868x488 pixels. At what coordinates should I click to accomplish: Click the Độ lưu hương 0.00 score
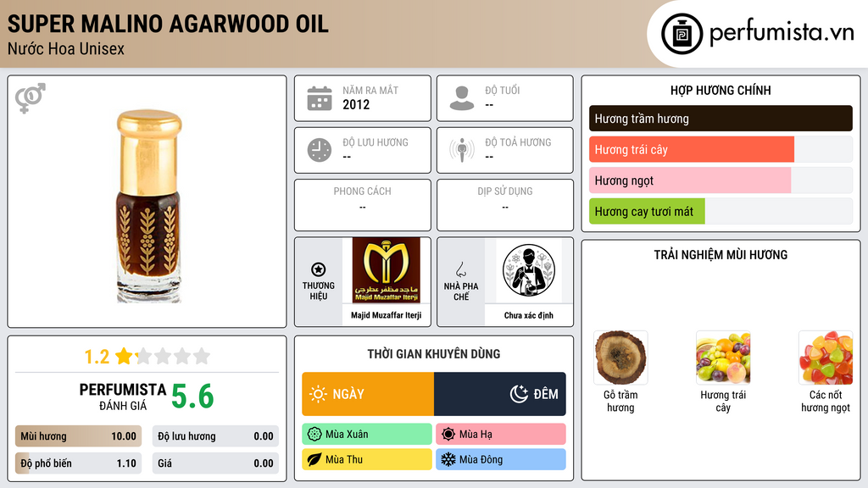coord(215,436)
